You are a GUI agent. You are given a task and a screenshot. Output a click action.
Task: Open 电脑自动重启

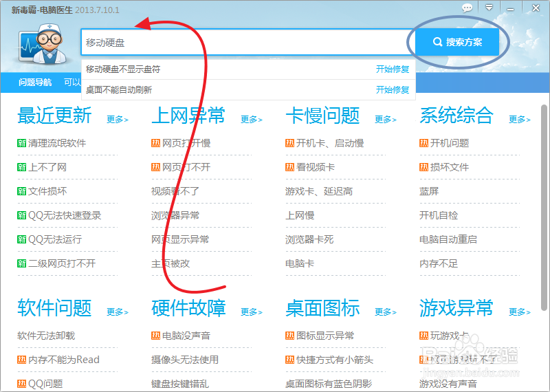click(448, 240)
